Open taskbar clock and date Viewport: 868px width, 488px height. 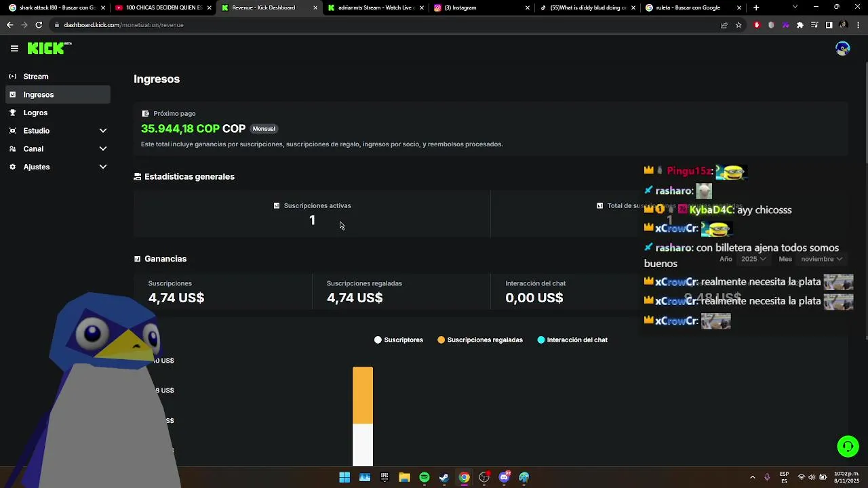point(846,477)
